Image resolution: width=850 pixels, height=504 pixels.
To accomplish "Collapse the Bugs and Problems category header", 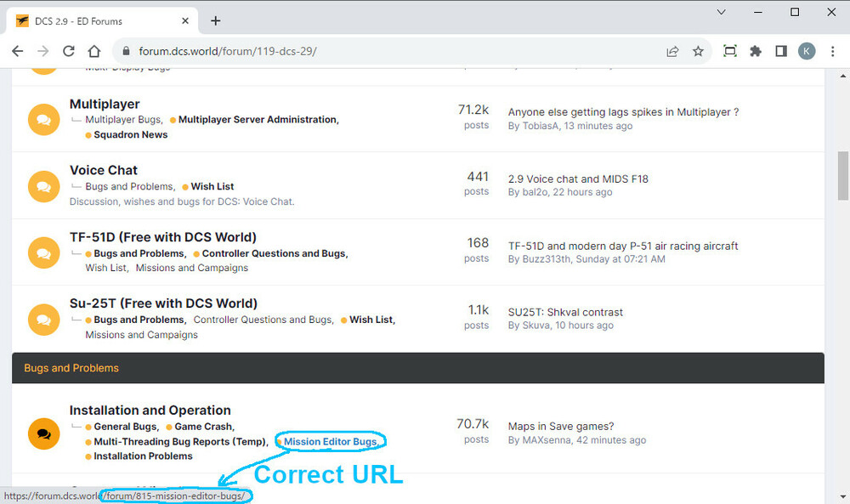I will tap(418, 368).
